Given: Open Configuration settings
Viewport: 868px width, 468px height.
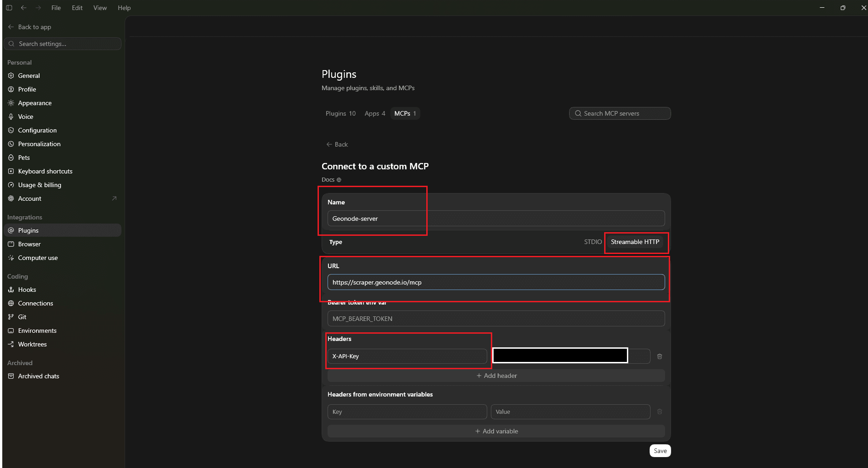Looking at the screenshot, I should (x=63, y=130).
